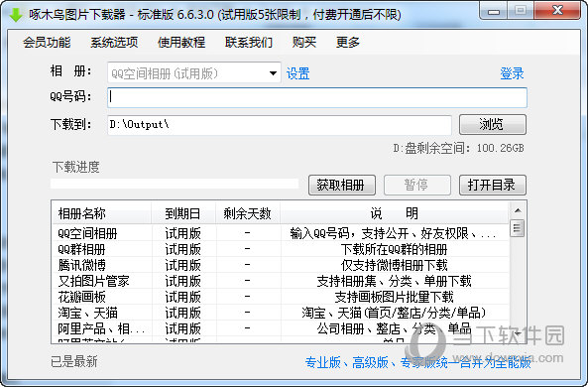588x387 pixels.
Task: Open the 联系我们 menu
Action: (249, 42)
